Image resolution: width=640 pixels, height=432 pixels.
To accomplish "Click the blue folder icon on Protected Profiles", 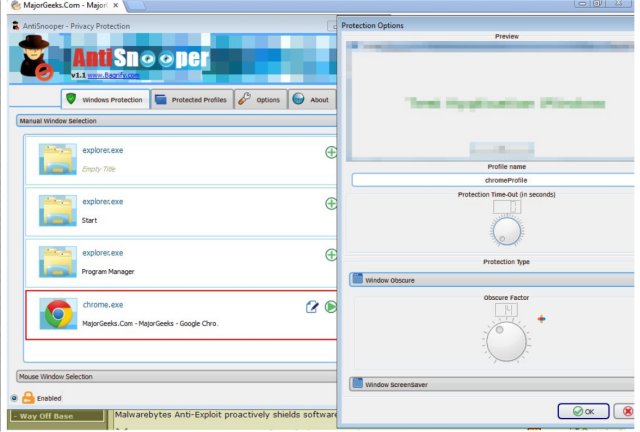I will (x=161, y=99).
